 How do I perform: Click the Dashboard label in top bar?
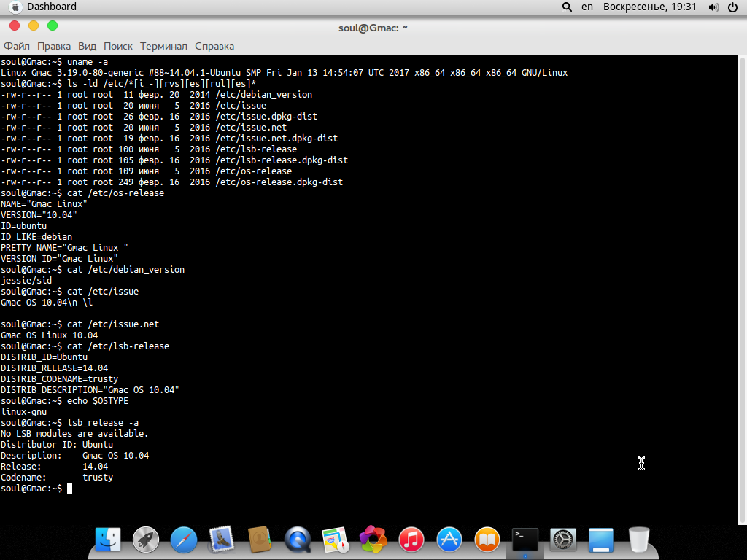tap(52, 7)
